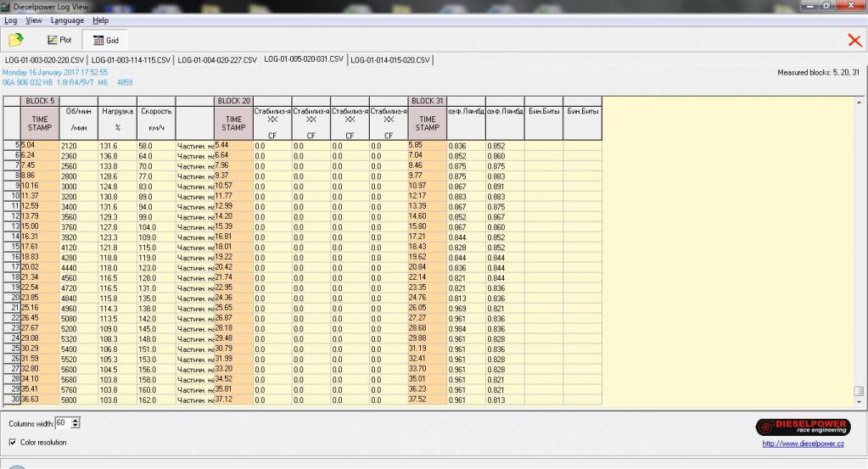Image resolution: width=868 pixels, height=469 pixels.
Task: Increase columns width with up arrow
Action: (76, 419)
